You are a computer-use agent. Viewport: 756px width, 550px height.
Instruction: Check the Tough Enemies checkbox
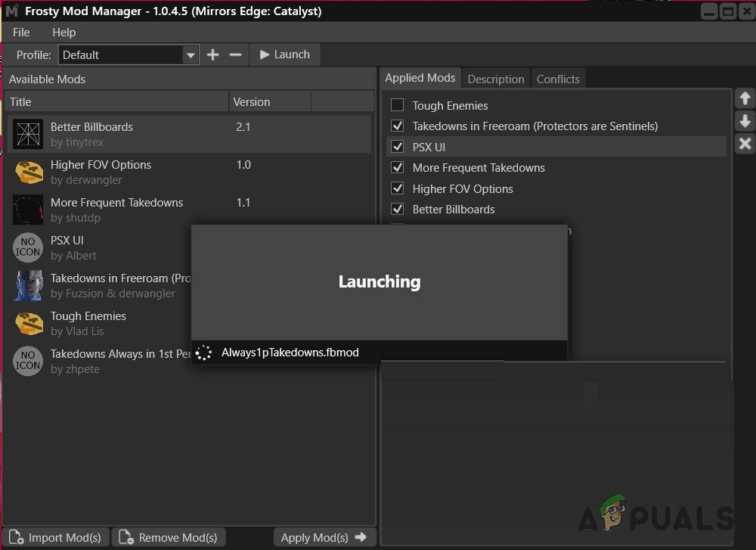point(395,105)
